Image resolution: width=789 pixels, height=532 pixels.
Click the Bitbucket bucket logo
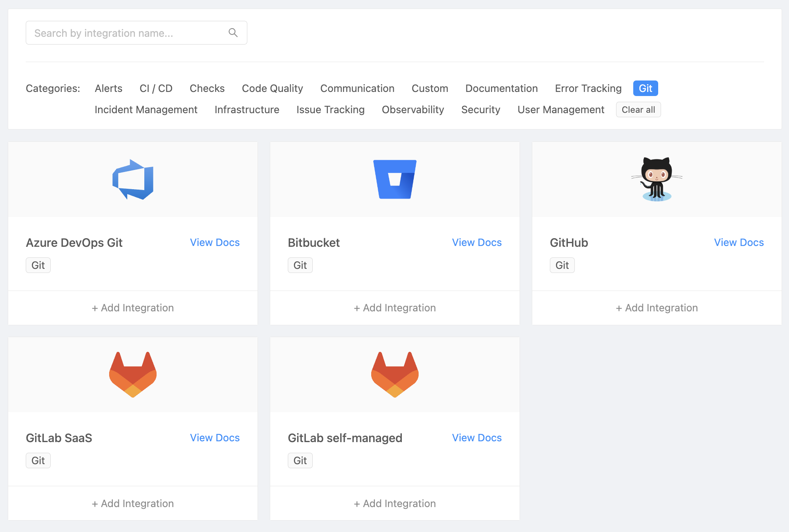pos(395,179)
